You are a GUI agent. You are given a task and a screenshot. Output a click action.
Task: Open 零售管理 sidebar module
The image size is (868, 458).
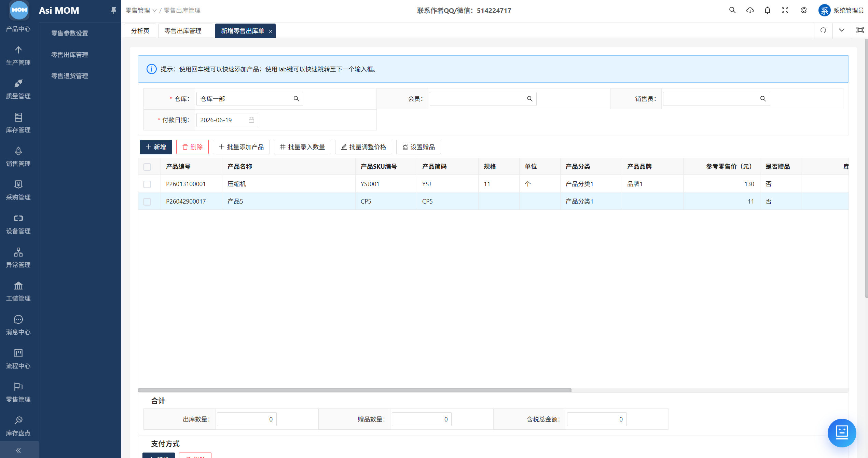pos(18,392)
